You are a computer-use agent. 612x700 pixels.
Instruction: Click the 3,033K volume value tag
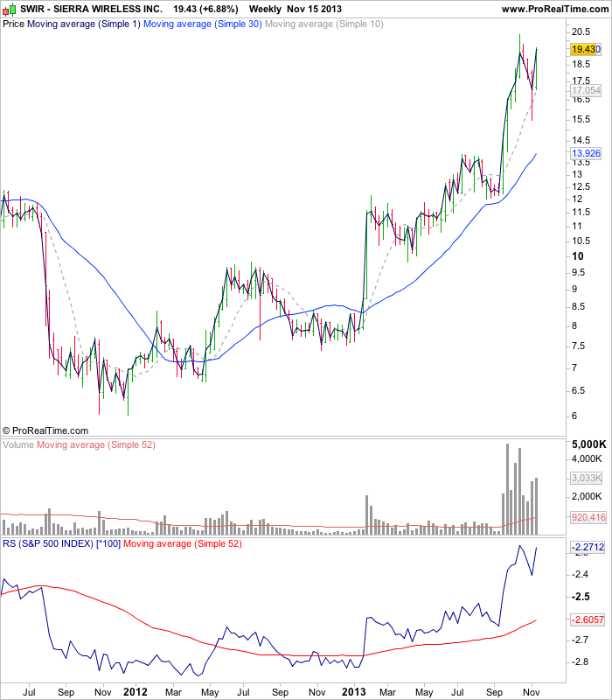click(587, 478)
